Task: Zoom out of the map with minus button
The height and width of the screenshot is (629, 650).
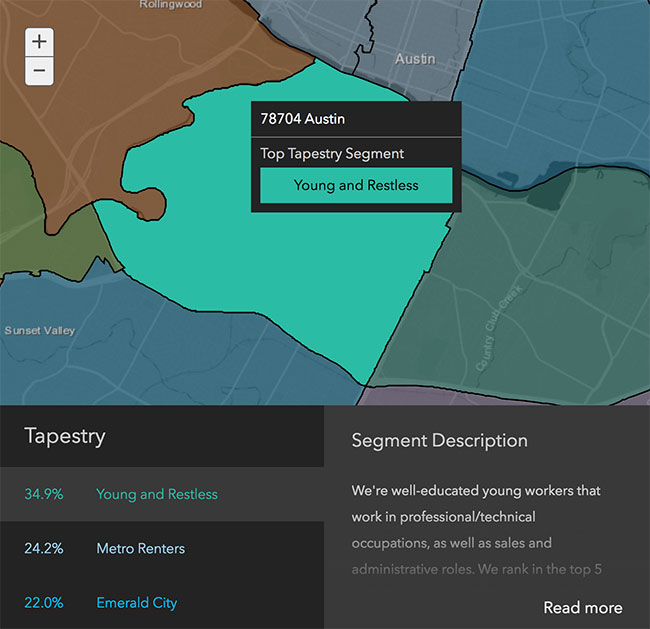Action: tap(39, 71)
